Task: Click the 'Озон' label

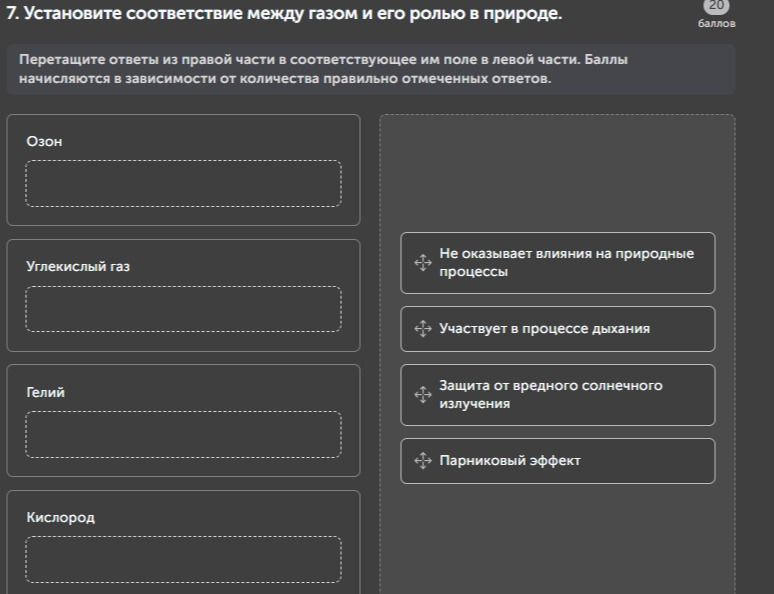Action: [44, 142]
